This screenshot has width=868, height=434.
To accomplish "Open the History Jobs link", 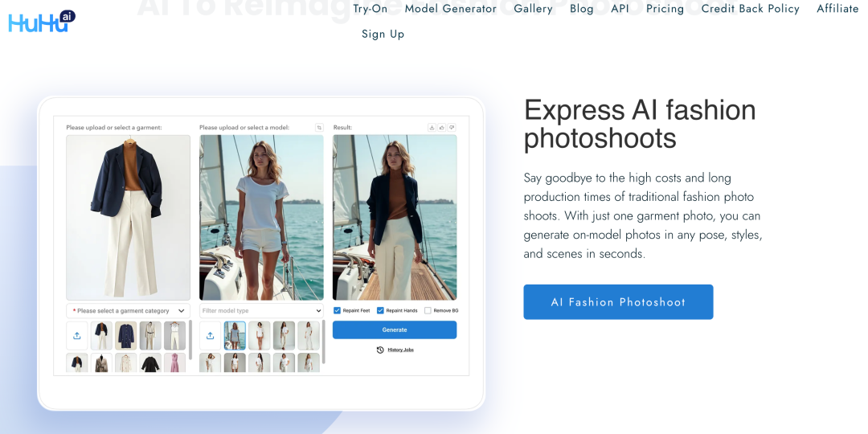I will click(x=400, y=350).
